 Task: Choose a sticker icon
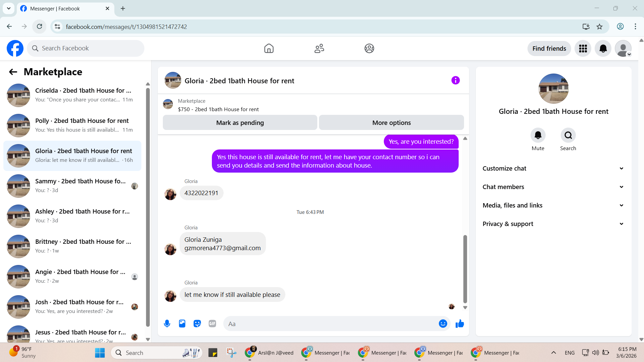coord(197,324)
